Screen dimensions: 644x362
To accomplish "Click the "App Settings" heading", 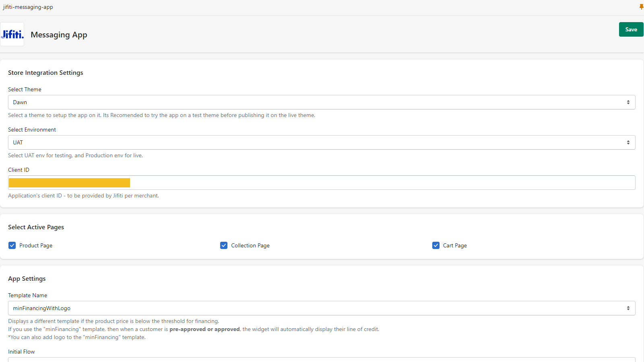I will tap(27, 279).
